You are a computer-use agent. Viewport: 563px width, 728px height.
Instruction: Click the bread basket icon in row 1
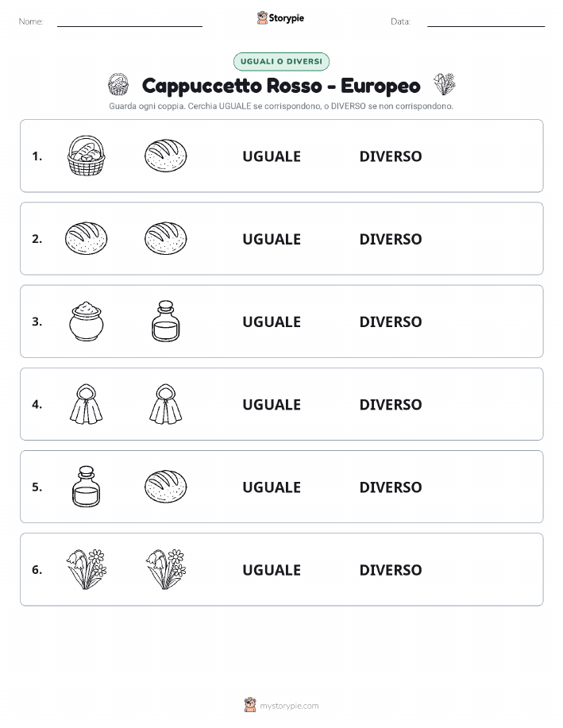pyautogui.click(x=86, y=156)
